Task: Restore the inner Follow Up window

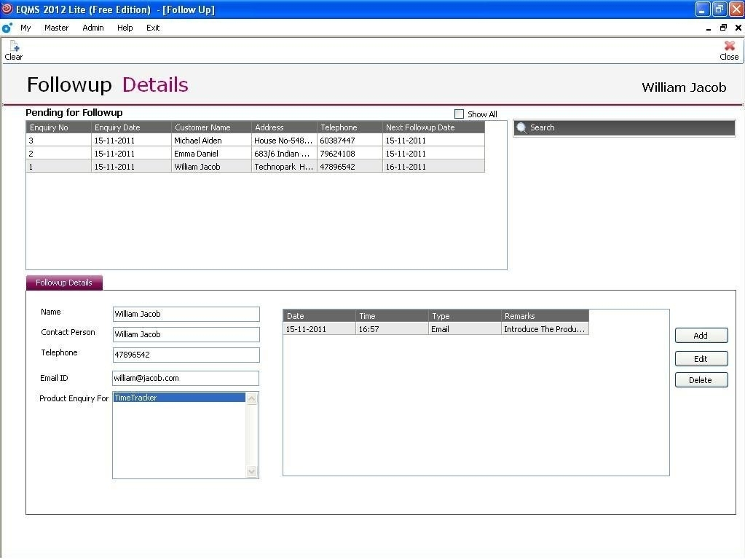Action: (723, 28)
